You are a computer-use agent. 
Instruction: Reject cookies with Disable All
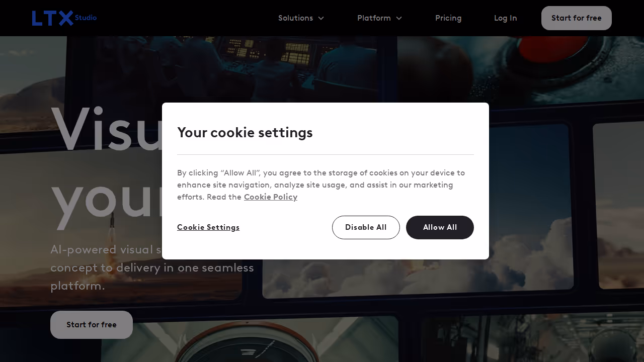366,227
